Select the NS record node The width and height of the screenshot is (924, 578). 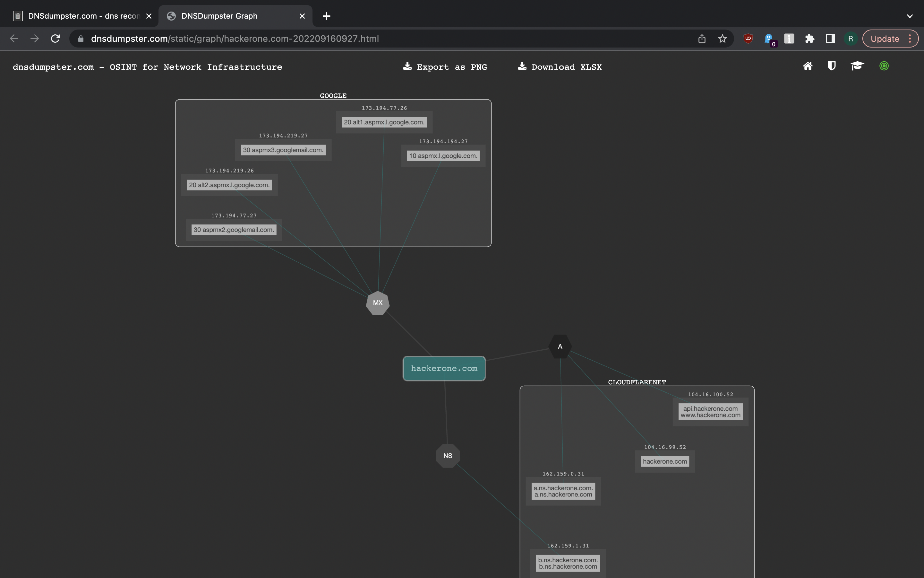pos(448,456)
